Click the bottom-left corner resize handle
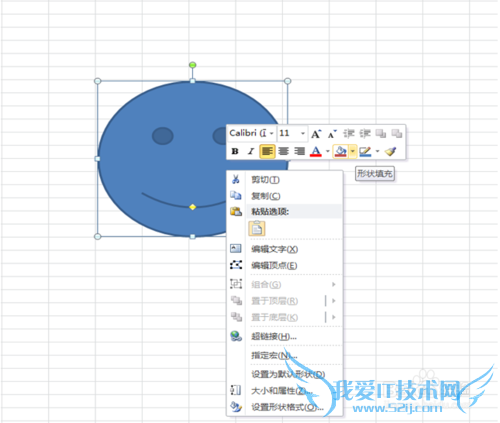This screenshot has width=500, height=423. [x=97, y=236]
